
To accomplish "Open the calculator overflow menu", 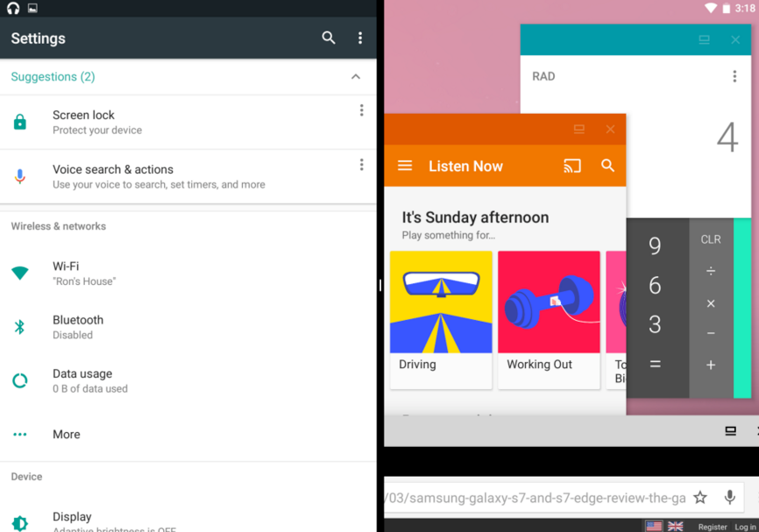I will 734,76.
